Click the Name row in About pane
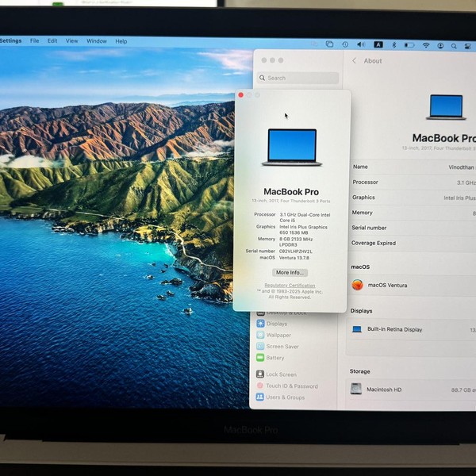Image resolution: width=476 pixels, height=476 pixels. point(413,167)
